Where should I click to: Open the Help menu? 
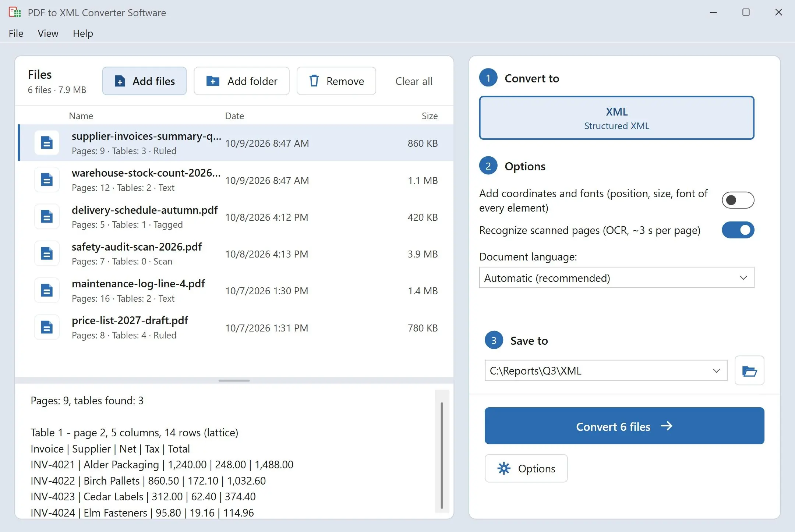pyautogui.click(x=83, y=33)
